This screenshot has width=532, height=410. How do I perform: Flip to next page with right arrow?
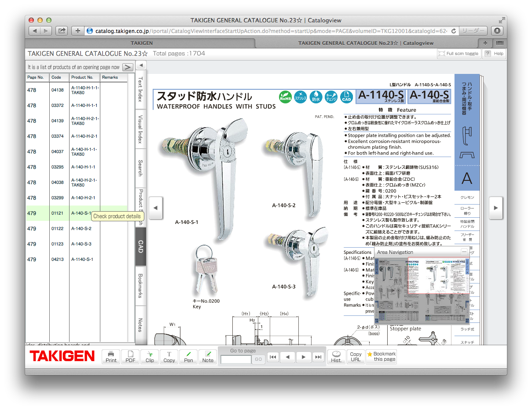tap(496, 208)
